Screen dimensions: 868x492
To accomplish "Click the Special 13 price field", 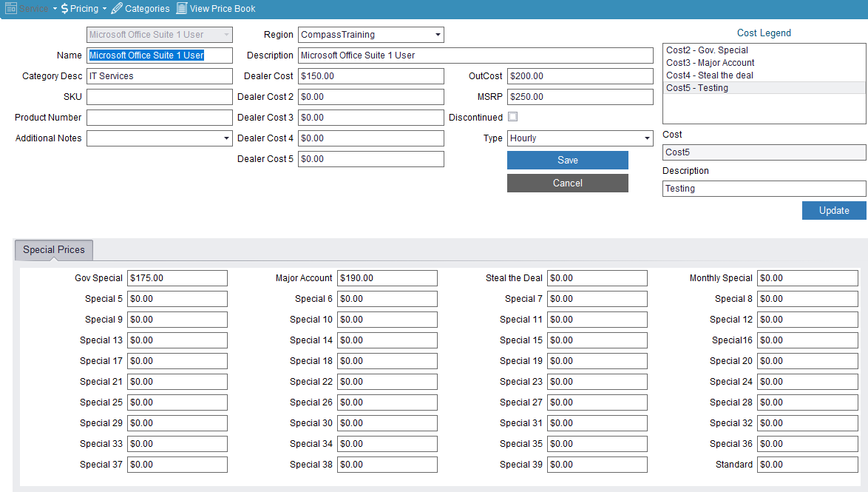I will [177, 340].
